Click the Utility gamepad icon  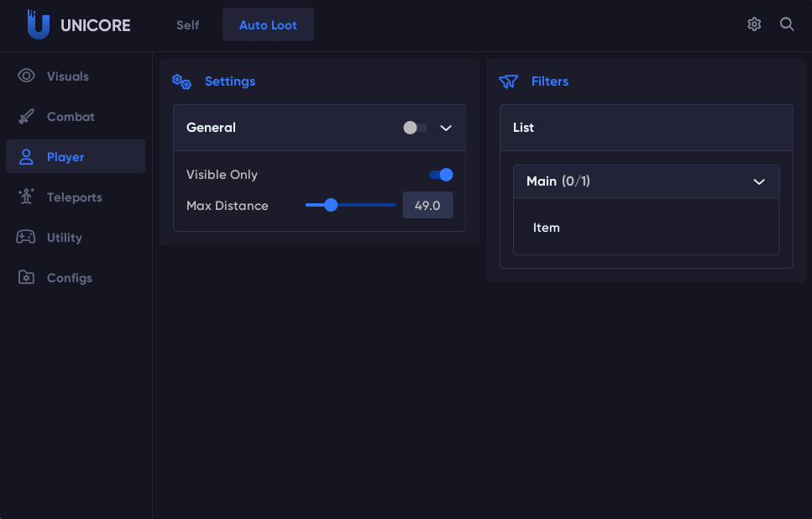click(26, 238)
